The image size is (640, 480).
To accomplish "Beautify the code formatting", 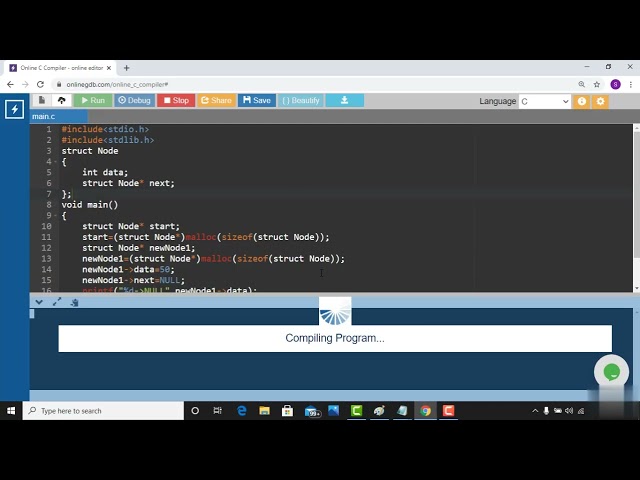I will tap(301, 100).
